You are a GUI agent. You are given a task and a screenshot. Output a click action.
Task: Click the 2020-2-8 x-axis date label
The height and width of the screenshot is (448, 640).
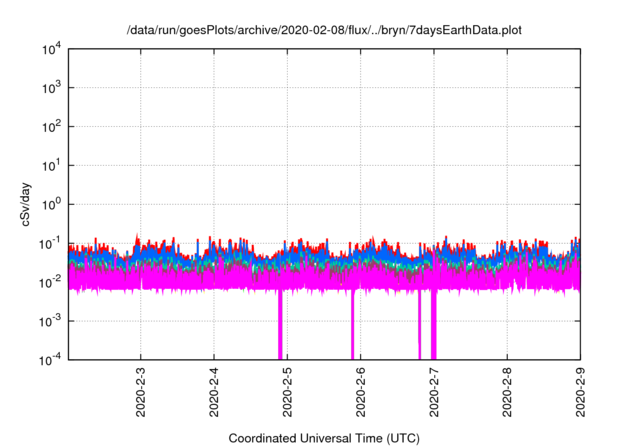coord(507,392)
